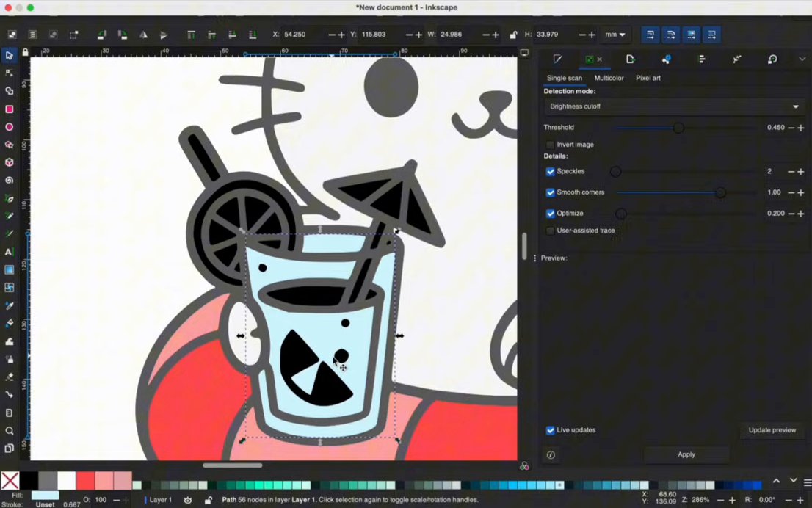The width and height of the screenshot is (812, 508).
Task: Uncheck the Optimize checkbox
Action: [550, 214]
